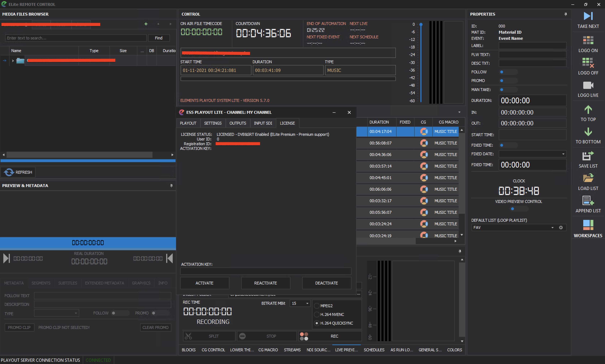Viewport: 605px width, 364px height.
Task: Pin the Preview & Metadata panel
Action: click(171, 186)
